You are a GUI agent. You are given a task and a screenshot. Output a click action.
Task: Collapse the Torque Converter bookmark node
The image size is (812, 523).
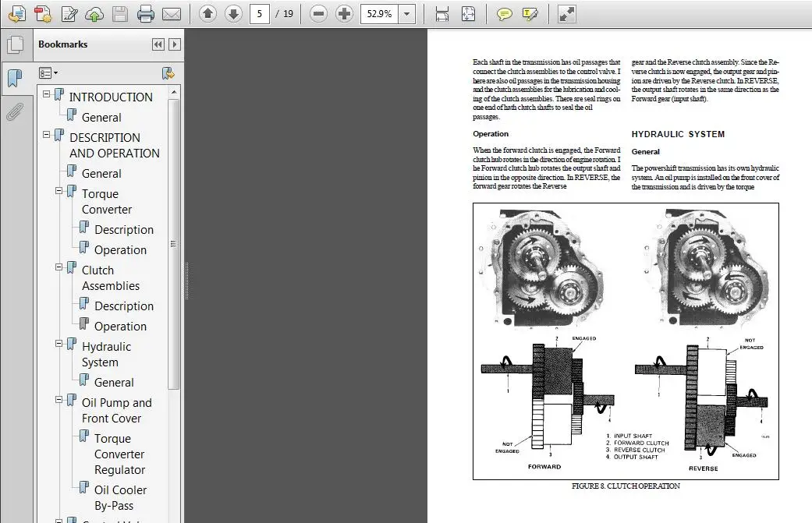tap(59, 191)
